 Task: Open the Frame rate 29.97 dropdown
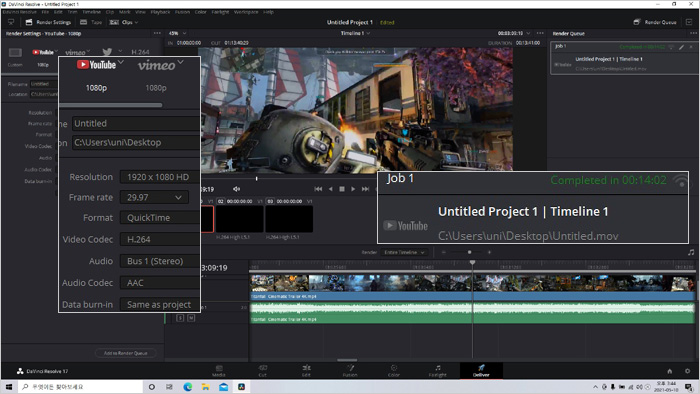click(154, 197)
